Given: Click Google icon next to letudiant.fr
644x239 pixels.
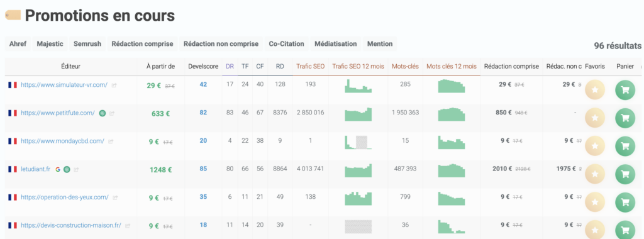Looking at the screenshot, I should pos(58,169).
